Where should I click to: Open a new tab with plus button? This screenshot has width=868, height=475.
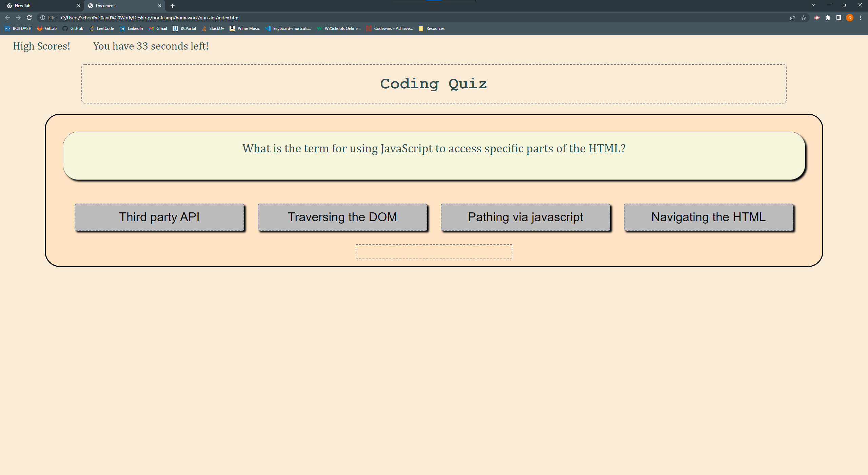pos(173,6)
